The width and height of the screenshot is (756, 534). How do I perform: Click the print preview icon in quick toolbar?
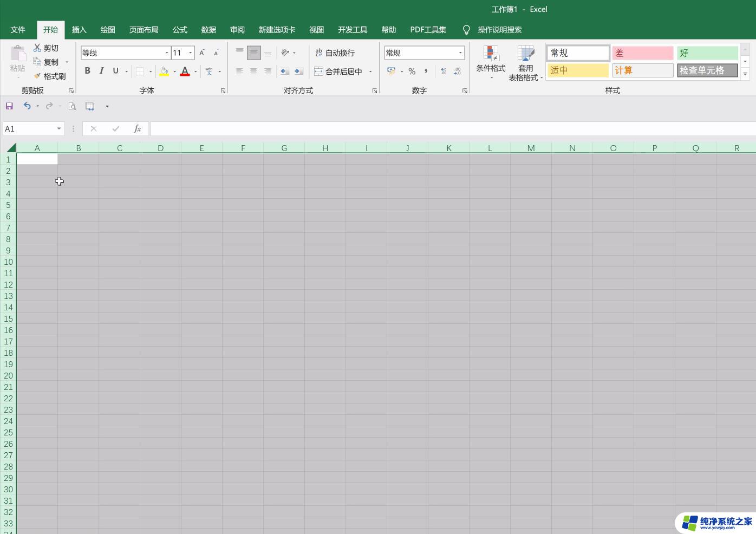point(72,106)
